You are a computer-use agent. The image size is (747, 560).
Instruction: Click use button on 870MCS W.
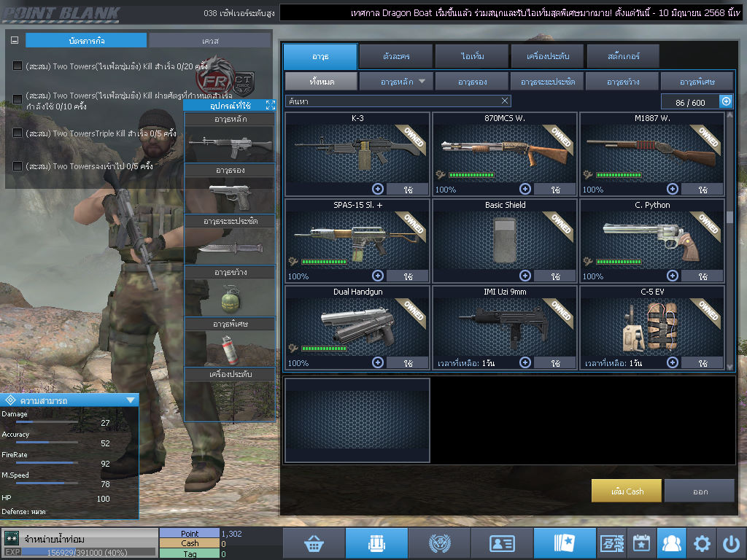[x=555, y=190]
